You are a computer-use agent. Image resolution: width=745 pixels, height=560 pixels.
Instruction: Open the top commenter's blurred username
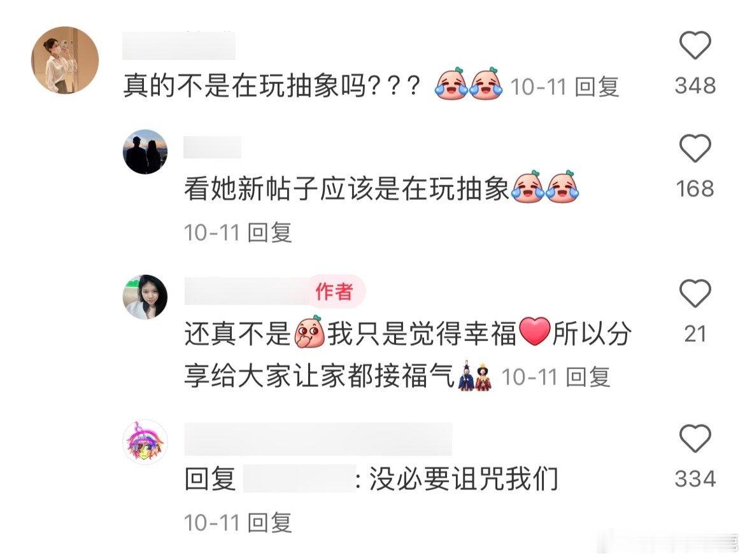179,46
